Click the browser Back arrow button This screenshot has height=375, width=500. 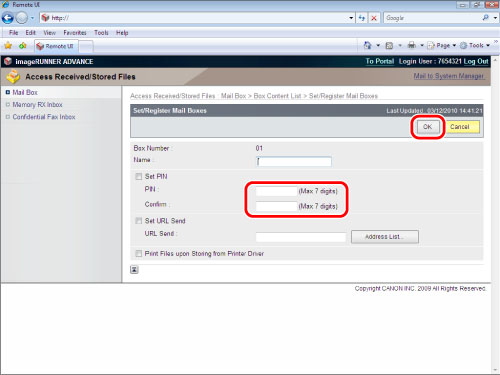click(8, 18)
